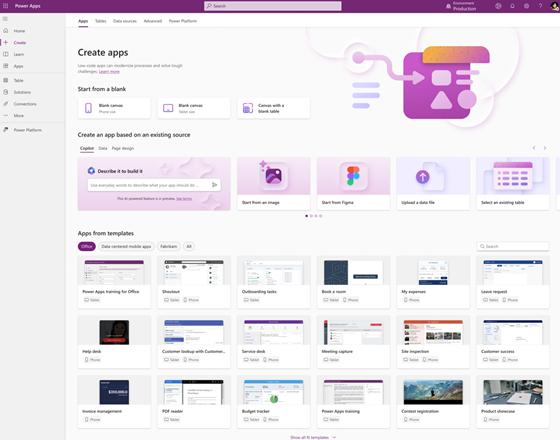Choose Canvas with a blank table
The width and height of the screenshot is (560, 440).
[274, 108]
